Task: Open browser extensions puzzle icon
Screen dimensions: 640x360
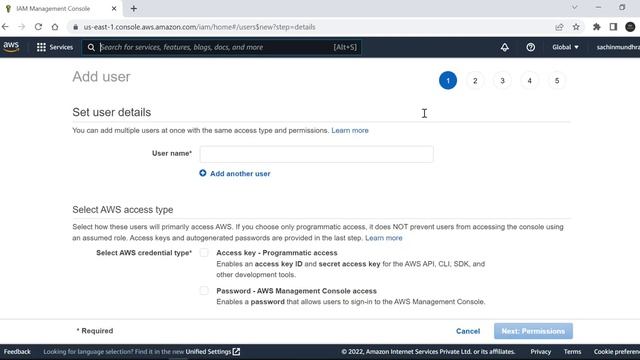Action: (x=597, y=27)
